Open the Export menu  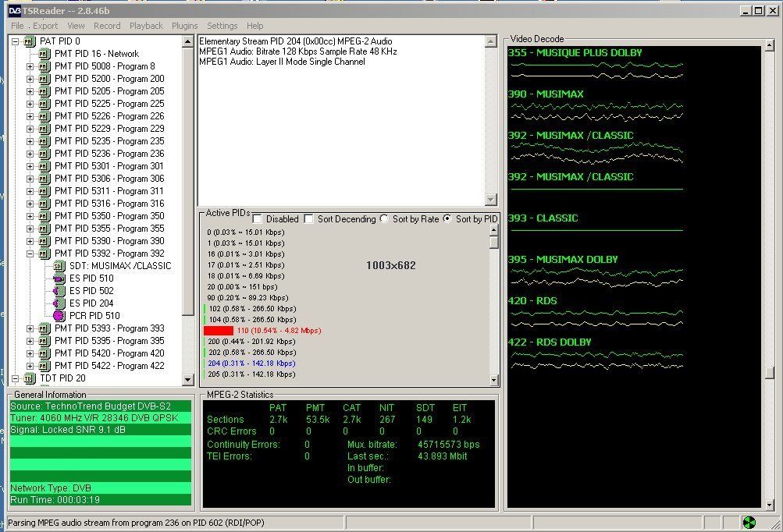[45, 26]
